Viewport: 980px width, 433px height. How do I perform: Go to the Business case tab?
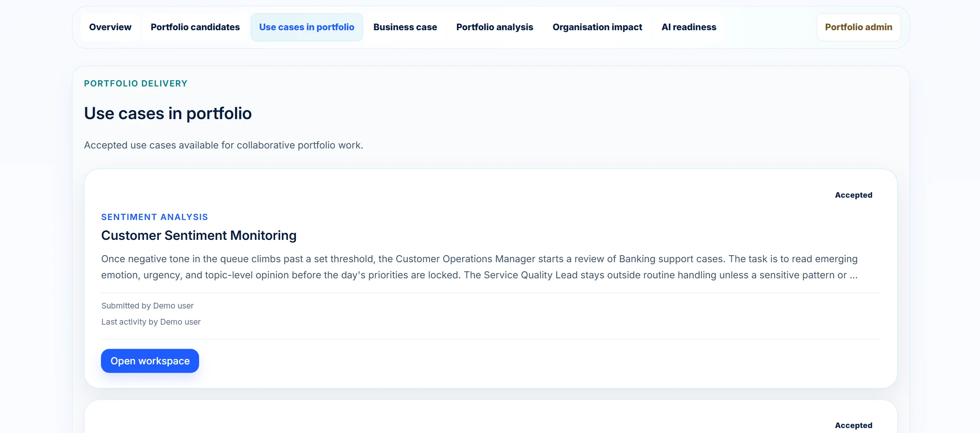(x=405, y=27)
